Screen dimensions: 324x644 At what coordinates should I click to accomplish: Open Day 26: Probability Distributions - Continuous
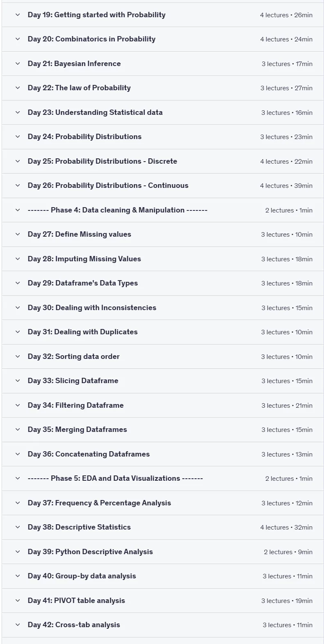coord(163,185)
